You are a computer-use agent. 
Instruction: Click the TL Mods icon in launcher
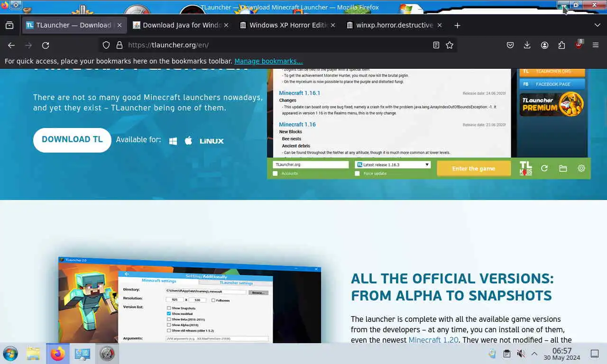525,168
